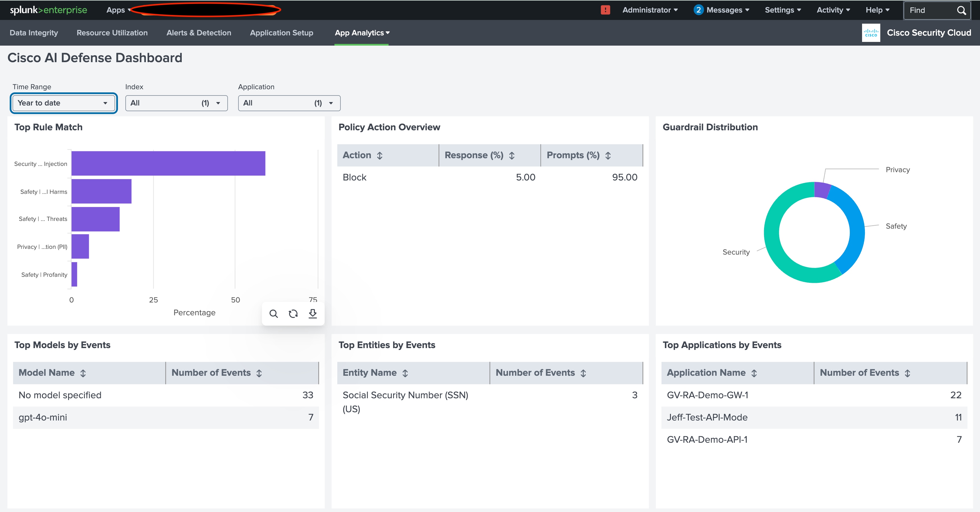Refresh the Top Rule Match panel

[x=293, y=314]
